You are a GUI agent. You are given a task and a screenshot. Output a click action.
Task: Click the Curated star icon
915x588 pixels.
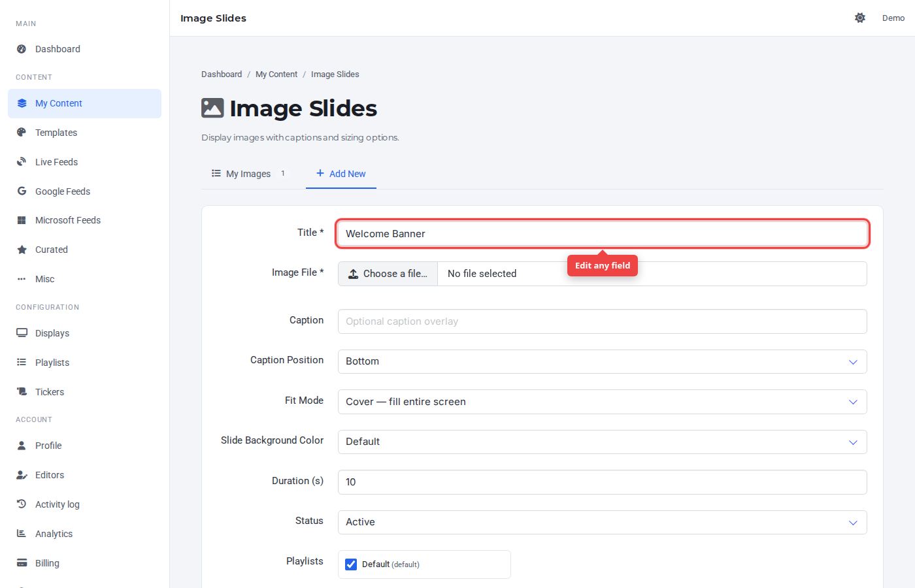[x=22, y=250]
